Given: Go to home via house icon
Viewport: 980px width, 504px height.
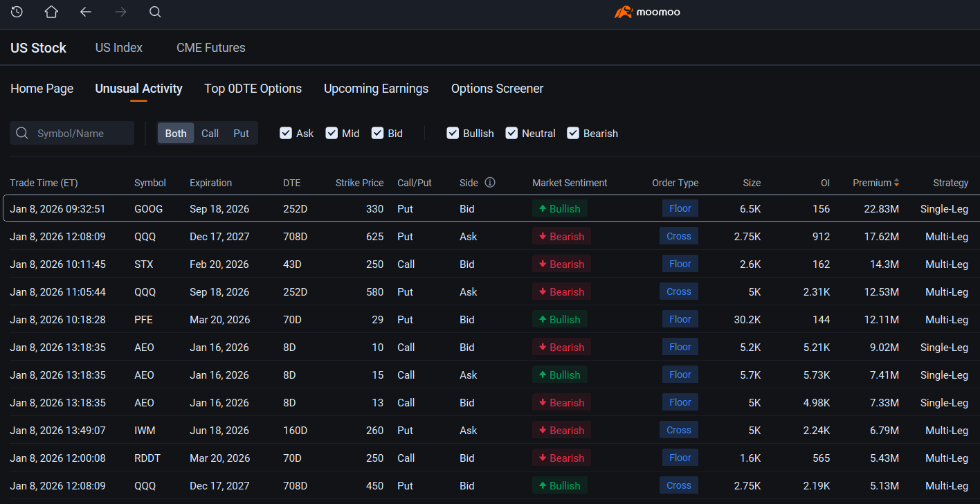Looking at the screenshot, I should click(51, 12).
